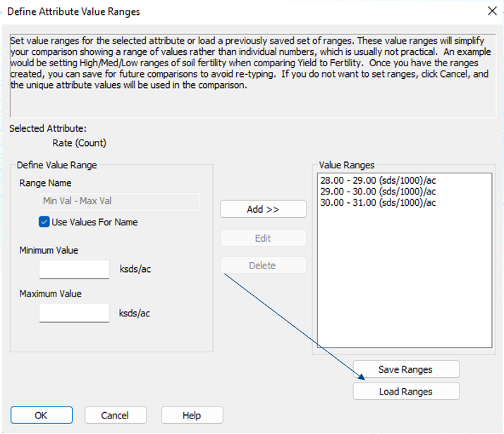Screen dimensions: 504x434
Task: Click the Add >> button
Action: point(263,209)
